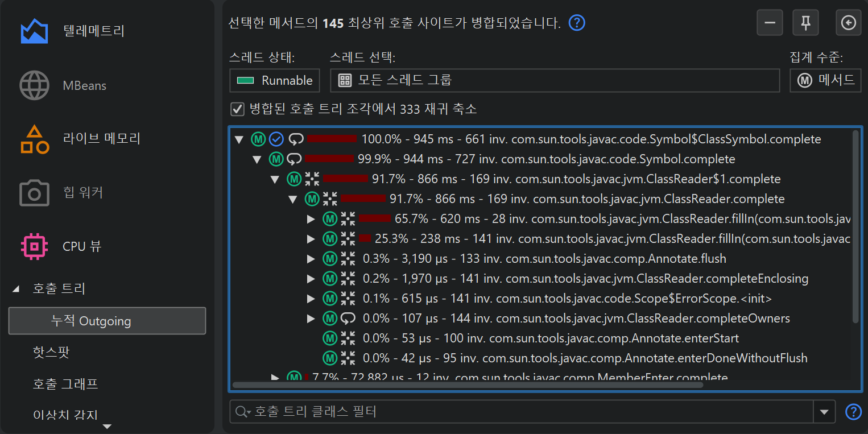Open the CPU Views chip icon
868x434 pixels.
(x=34, y=246)
